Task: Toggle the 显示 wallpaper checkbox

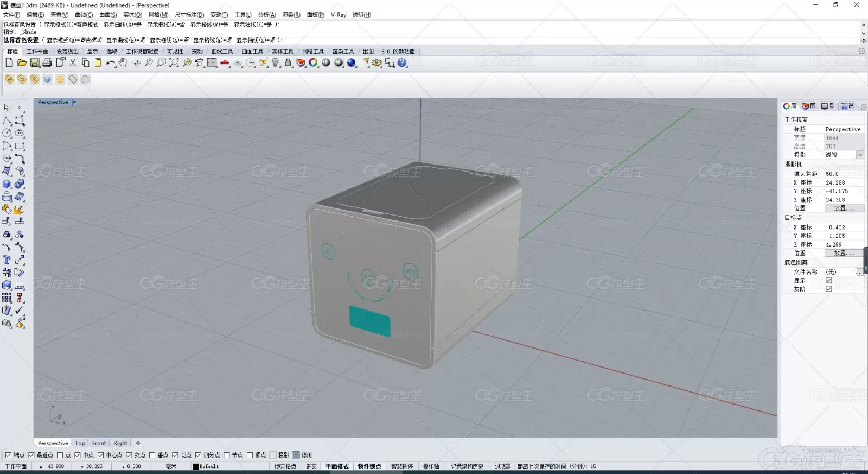Action: click(829, 281)
